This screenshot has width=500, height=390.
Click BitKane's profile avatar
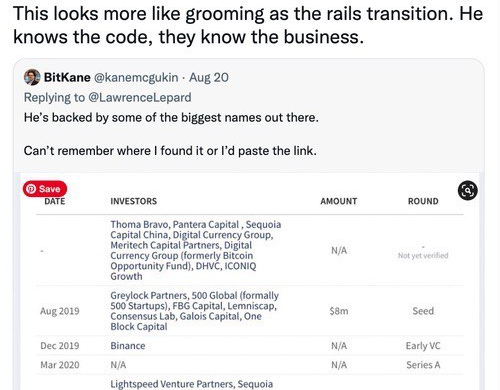(32, 77)
